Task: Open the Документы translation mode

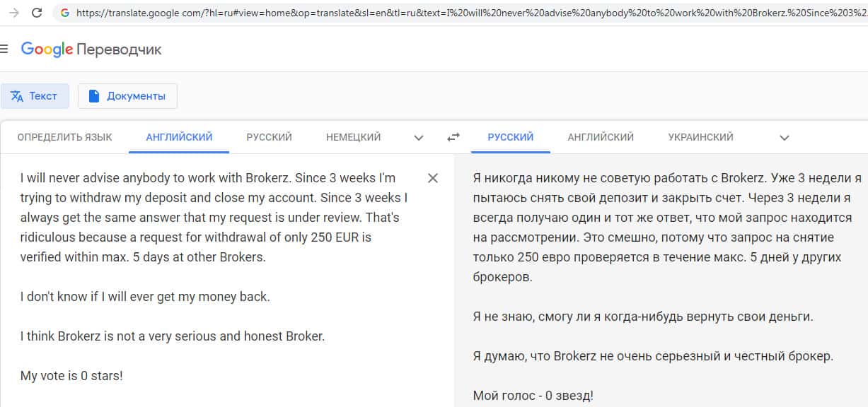Action: tap(127, 96)
